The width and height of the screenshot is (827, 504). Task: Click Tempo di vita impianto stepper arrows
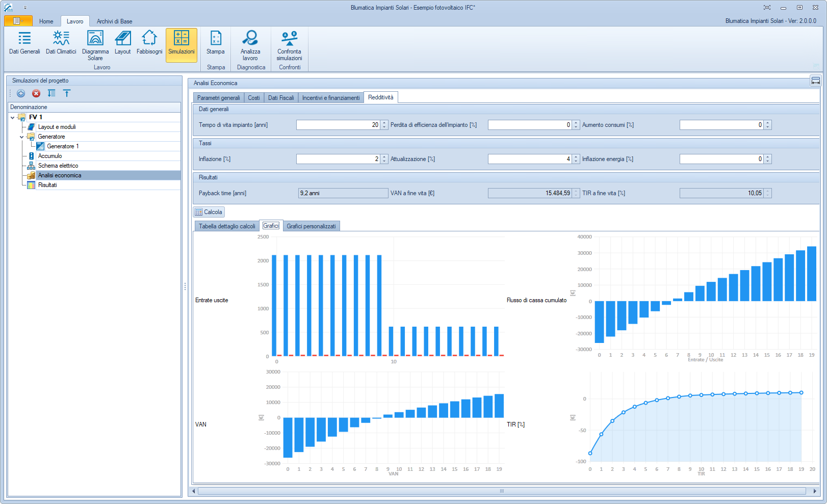coord(384,125)
